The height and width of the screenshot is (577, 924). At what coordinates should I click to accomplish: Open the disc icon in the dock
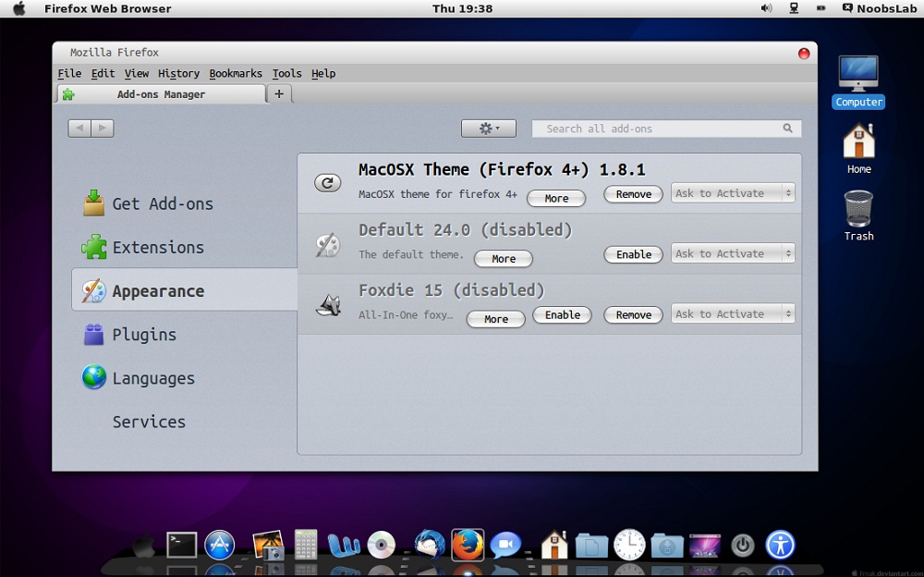click(382, 545)
